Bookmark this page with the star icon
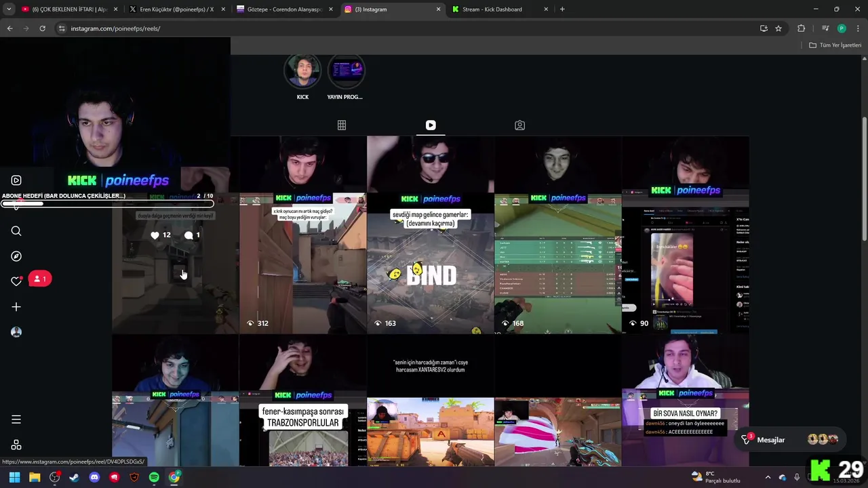Image resolution: width=868 pixels, height=488 pixels. (778, 28)
